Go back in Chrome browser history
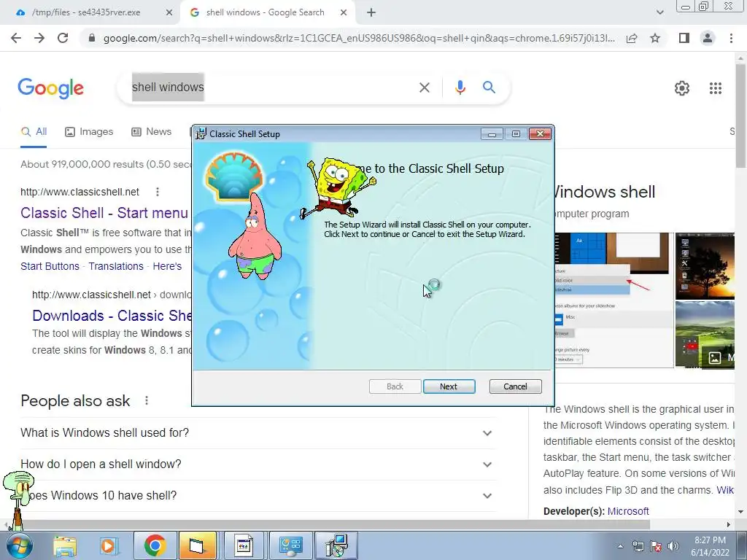Viewport: 747px width, 560px height. click(x=16, y=38)
